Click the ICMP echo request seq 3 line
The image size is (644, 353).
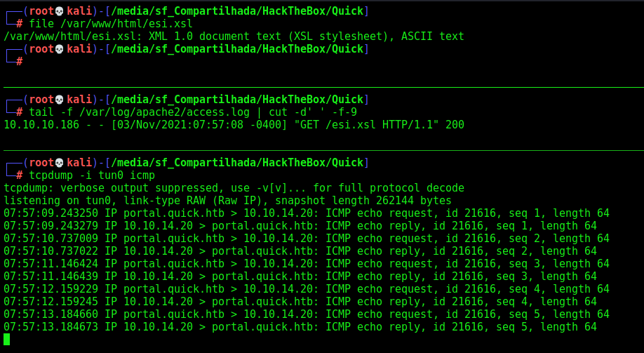(x=307, y=264)
